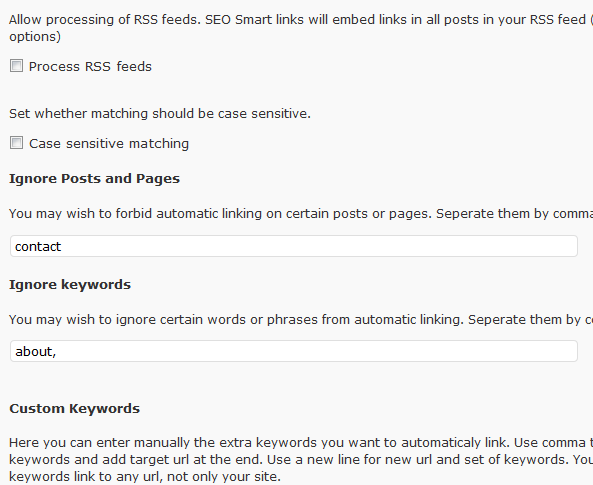
Task: Click the "ignore certain words or phrases" sentence
Action: (x=301, y=320)
